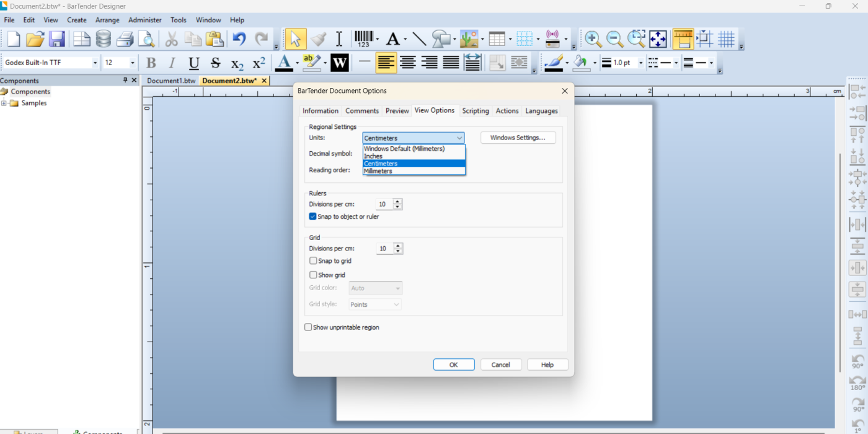Select the Text tool icon

coord(392,39)
